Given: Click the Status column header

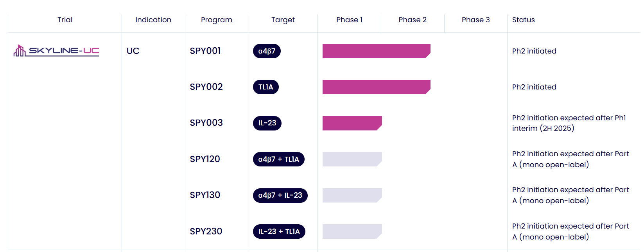Looking at the screenshot, I should (523, 20).
